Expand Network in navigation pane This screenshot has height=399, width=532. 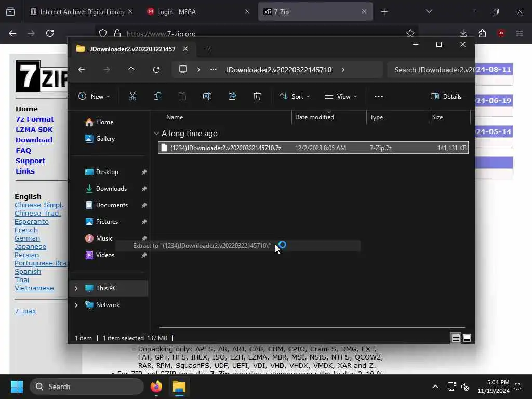(x=76, y=305)
